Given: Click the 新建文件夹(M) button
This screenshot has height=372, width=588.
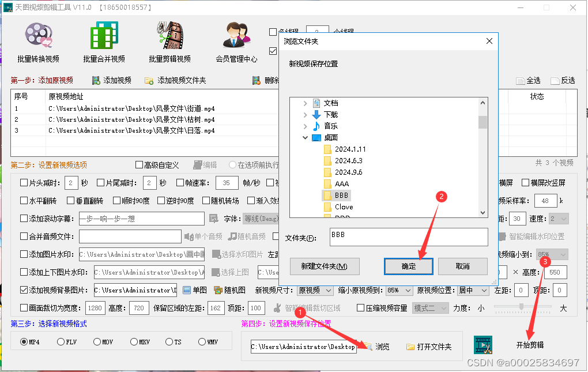Looking at the screenshot, I should [x=325, y=266].
